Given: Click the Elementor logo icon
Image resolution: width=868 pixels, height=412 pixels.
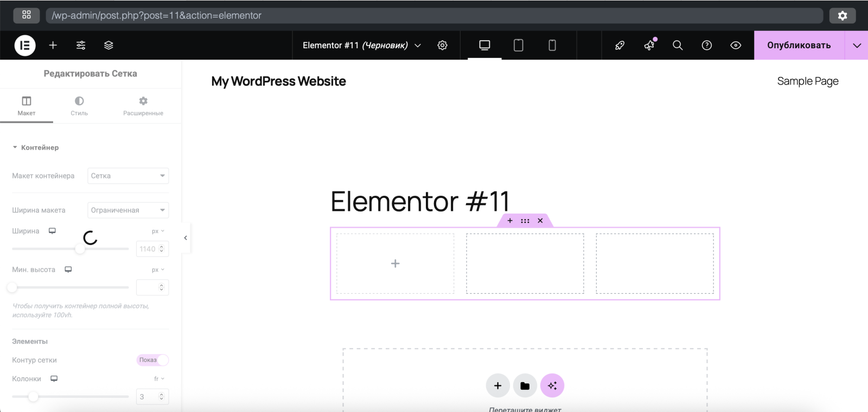Looking at the screenshot, I should coord(25,46).
